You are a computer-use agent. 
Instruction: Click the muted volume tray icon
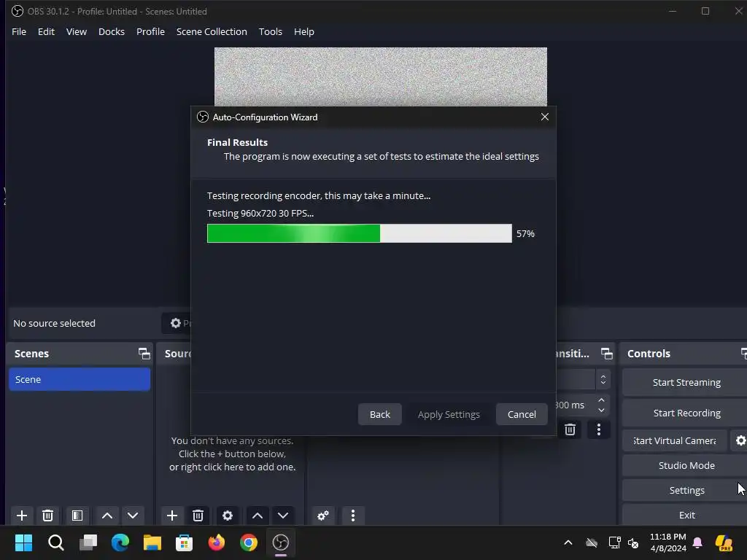click(633, 542)
